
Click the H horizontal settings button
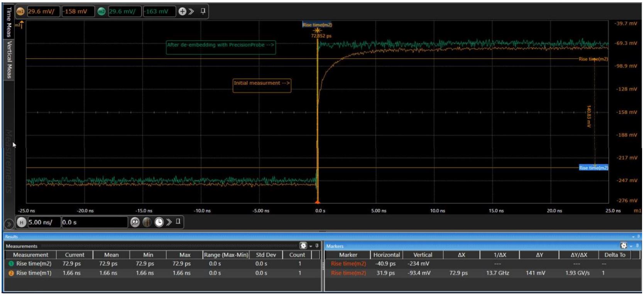tap(22, 222)
